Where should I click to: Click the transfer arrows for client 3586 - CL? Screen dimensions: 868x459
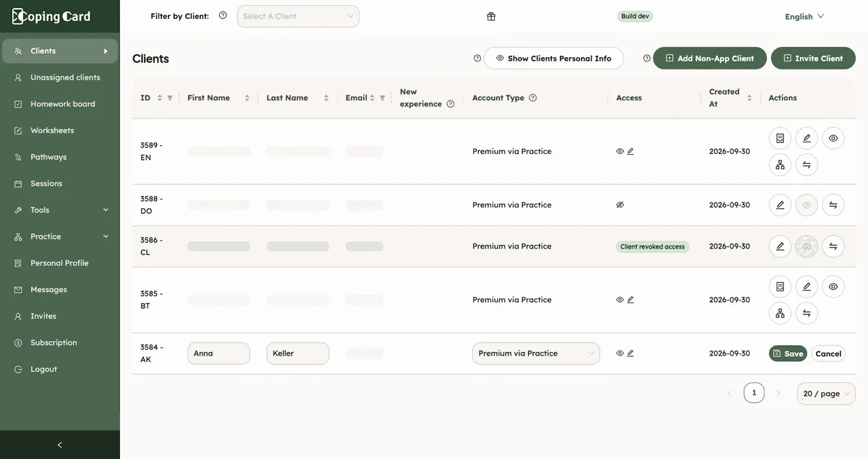pos(833,246)
